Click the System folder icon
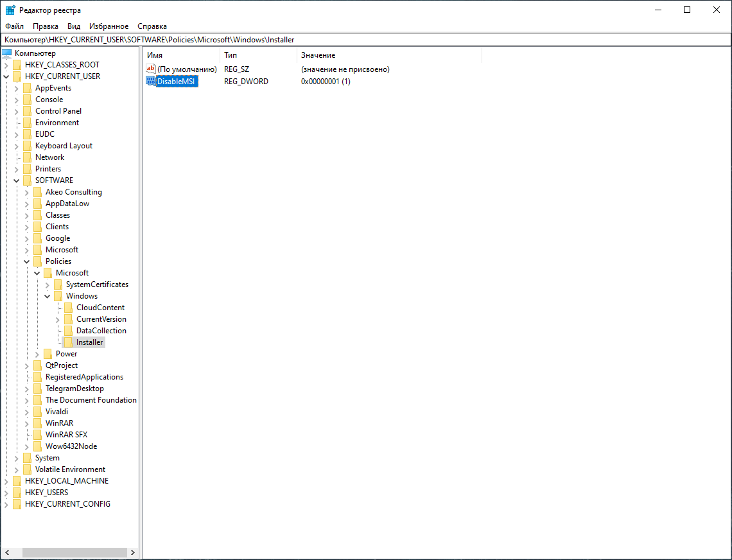This screenshot has width=732, height=560. pyautogui.click(x=28, y=458)
